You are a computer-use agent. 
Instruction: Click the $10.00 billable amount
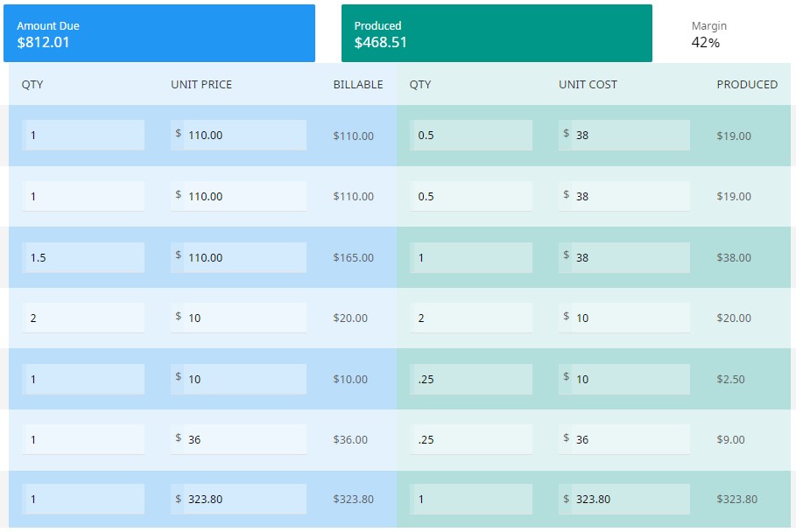tap(350, 380)
